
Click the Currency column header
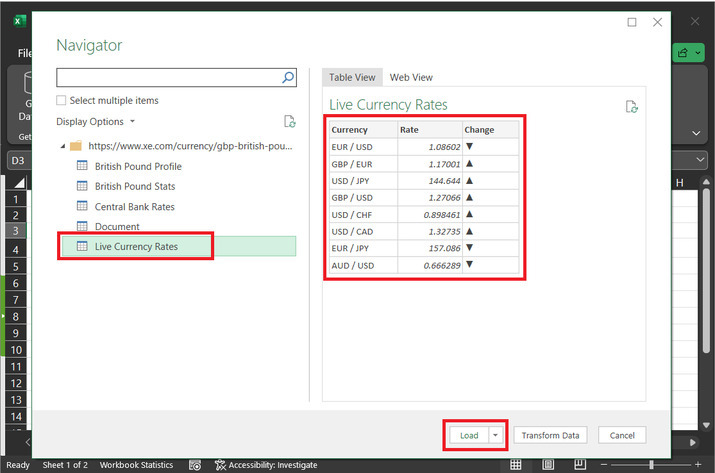click(363, 130)
